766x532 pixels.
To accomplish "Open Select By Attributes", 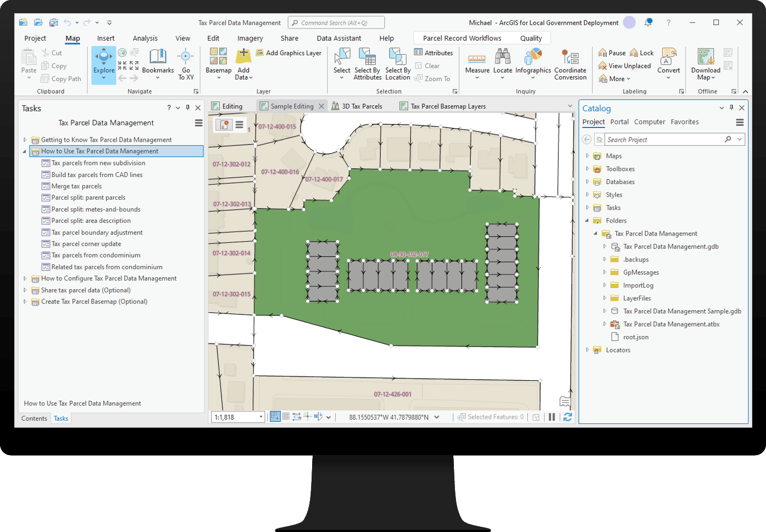I will point(367,64).
